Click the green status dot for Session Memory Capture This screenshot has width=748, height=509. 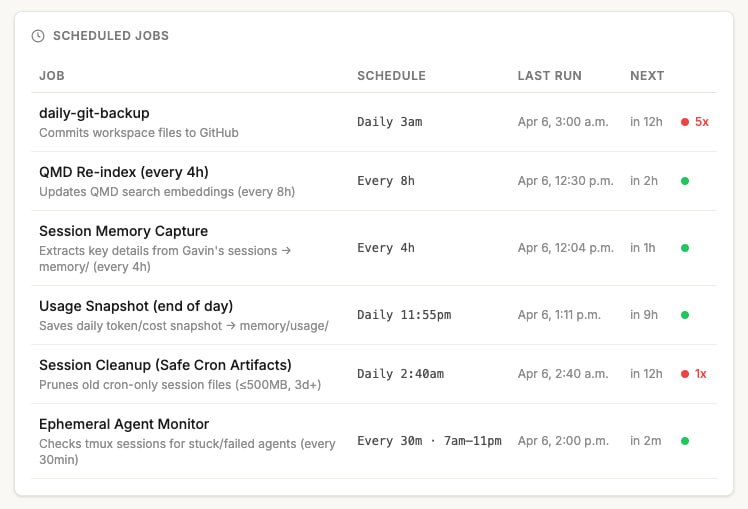click(x=685, y=248)
